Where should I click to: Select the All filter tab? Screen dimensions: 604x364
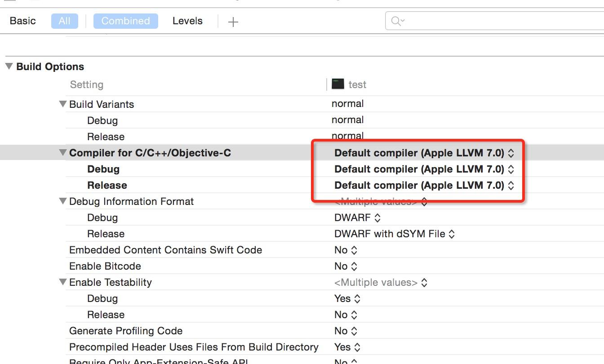pos(64,21)
